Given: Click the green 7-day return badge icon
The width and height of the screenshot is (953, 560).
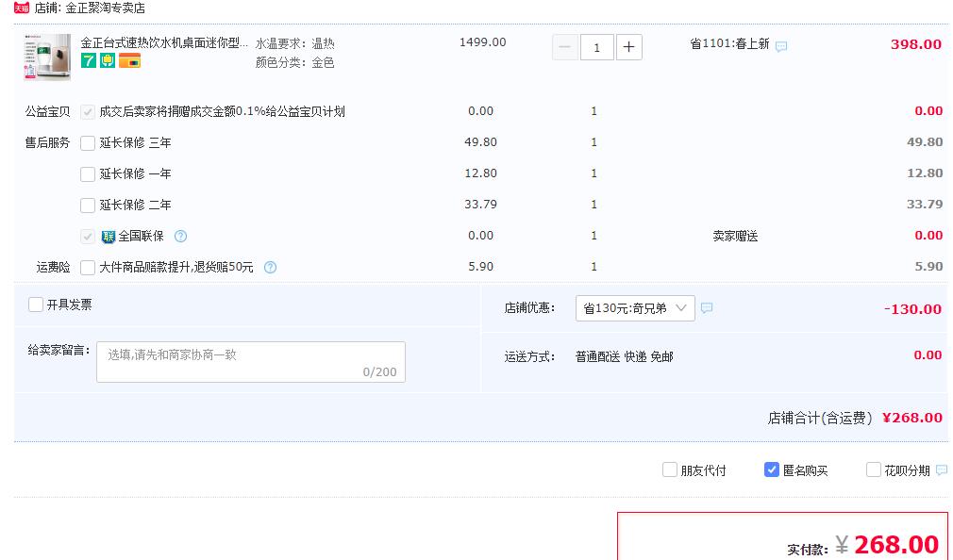Looking at the screenshot, I should point(89,60).
